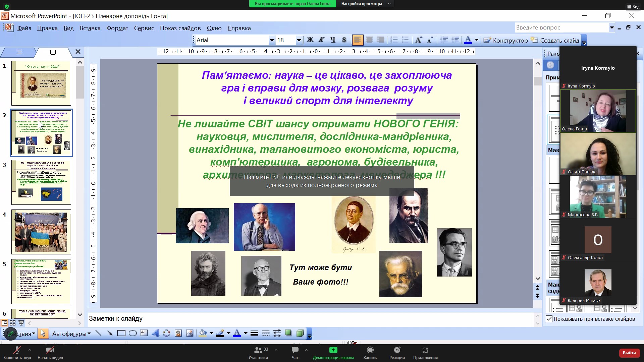Insert WordArt object

(155, 333)
